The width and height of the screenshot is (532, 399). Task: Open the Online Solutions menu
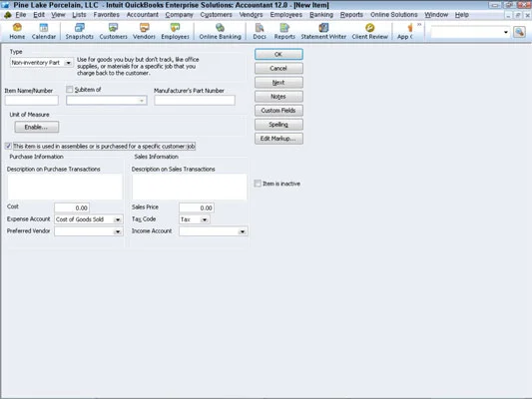pos(394,15)
